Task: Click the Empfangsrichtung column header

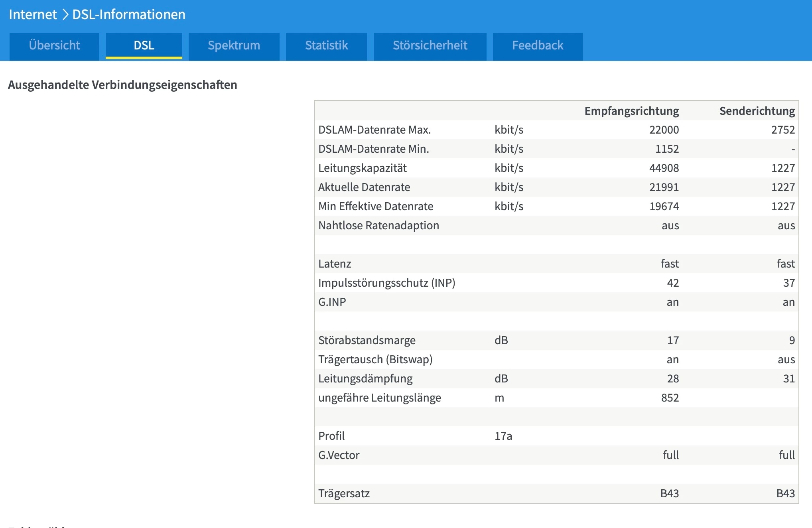Action: [x=631, y=111]
